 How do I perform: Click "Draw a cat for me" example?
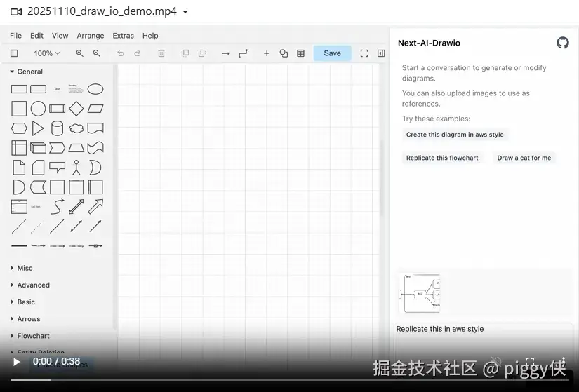pyautogui.click(x=524, y=158)
